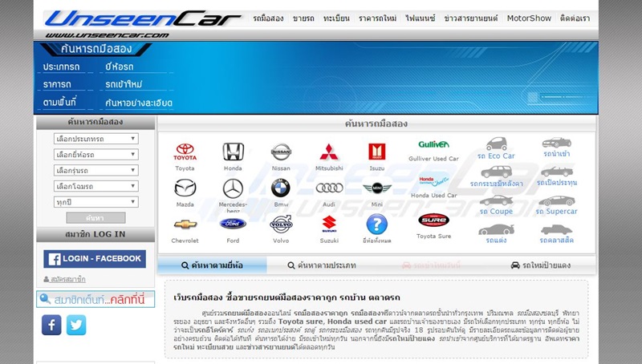Image resolution: width=642 pixels, height=364 pixels.
Task: Choose the รถคลาสสิค classic car type
Action: pyautogui.click(x=556, y=234)
